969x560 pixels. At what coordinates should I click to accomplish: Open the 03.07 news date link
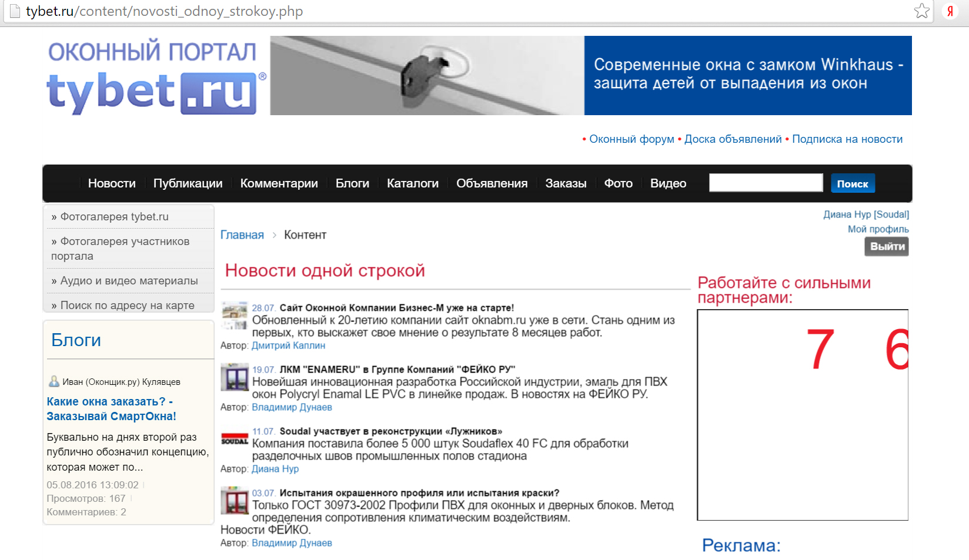tap(263, 493)
